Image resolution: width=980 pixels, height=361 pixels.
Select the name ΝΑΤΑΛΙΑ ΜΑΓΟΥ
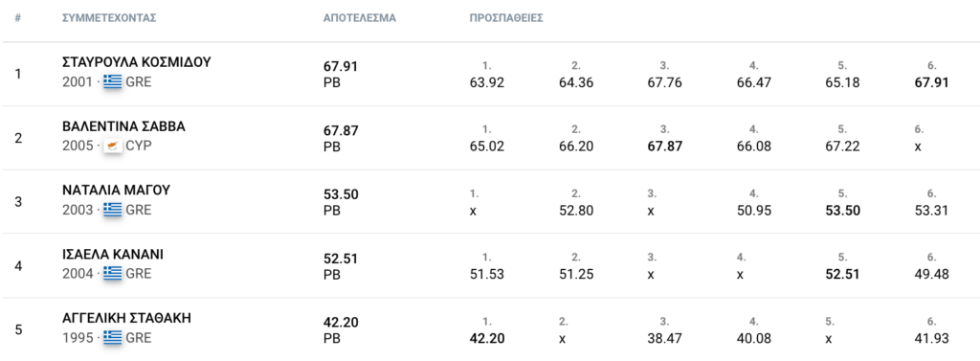(116, 191)
